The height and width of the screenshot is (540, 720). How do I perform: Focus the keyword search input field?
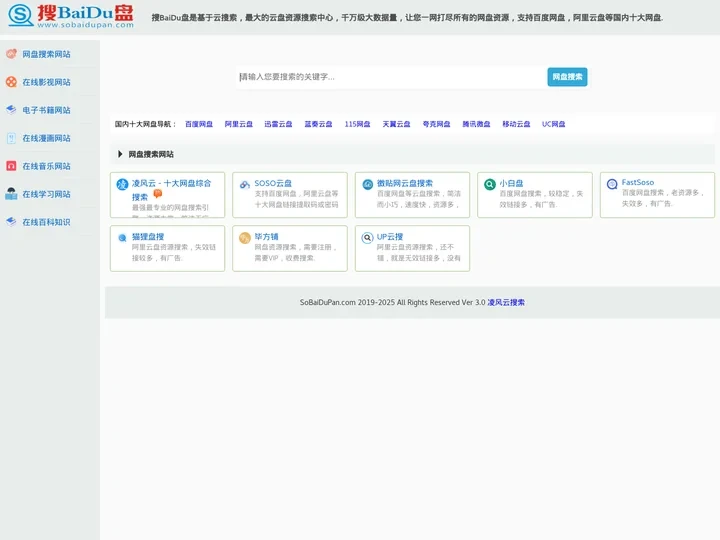[391, 77]
